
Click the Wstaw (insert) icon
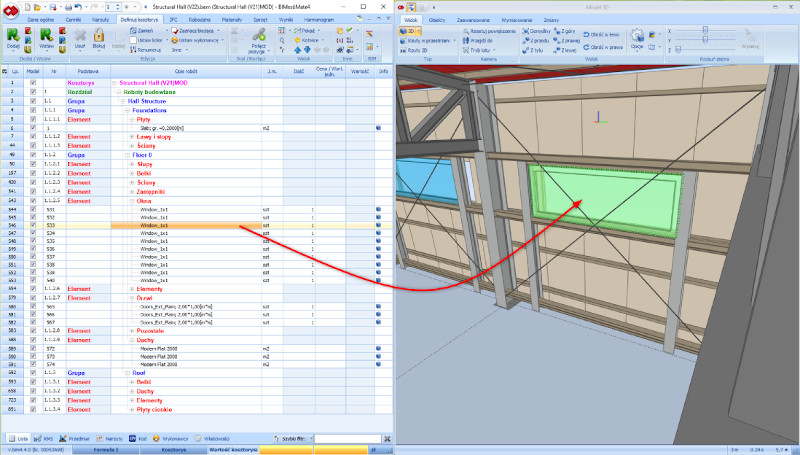click(x=46, y=36)
